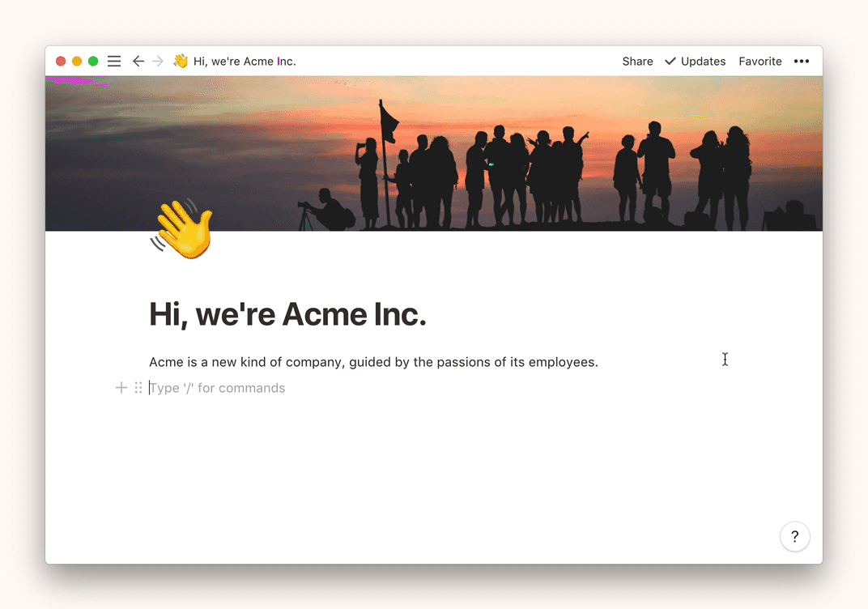Image resolution: width=868 pixels, height=609 pixels.
Task: Click the paragraph starting "Acme is a new kind"
Action: click(372, 362)
